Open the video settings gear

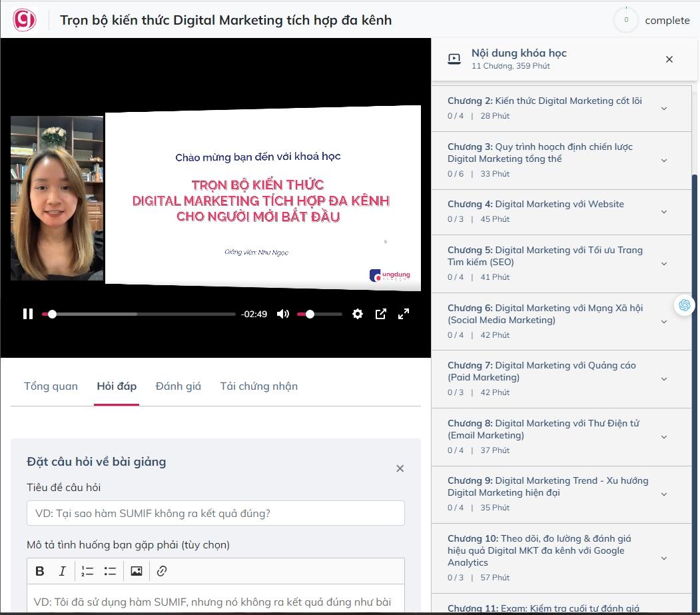click(358, 313)
